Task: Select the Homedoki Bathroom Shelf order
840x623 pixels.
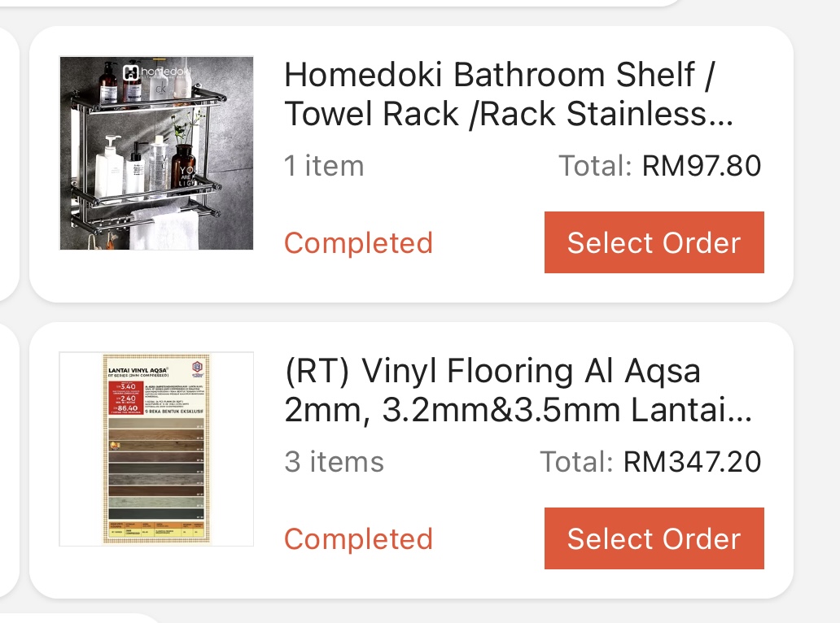Action: coord(654,242)
